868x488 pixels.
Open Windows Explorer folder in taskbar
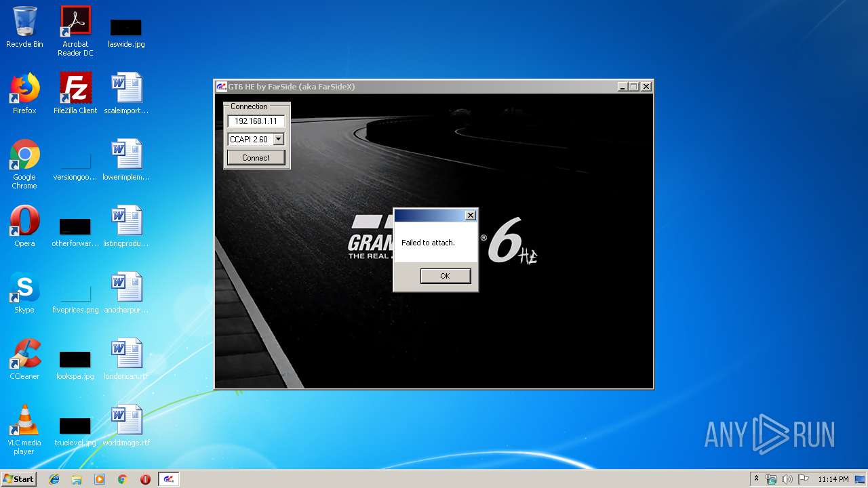[x=77, y=479]
